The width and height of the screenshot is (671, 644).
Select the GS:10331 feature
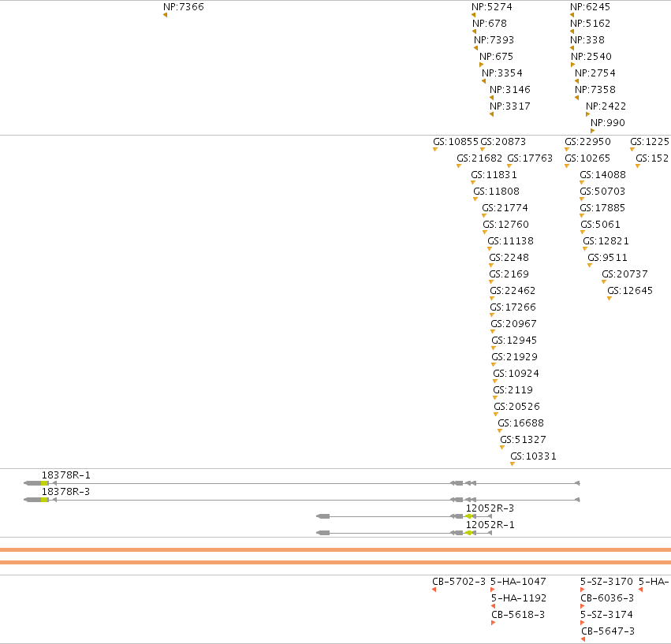point(533,456)
